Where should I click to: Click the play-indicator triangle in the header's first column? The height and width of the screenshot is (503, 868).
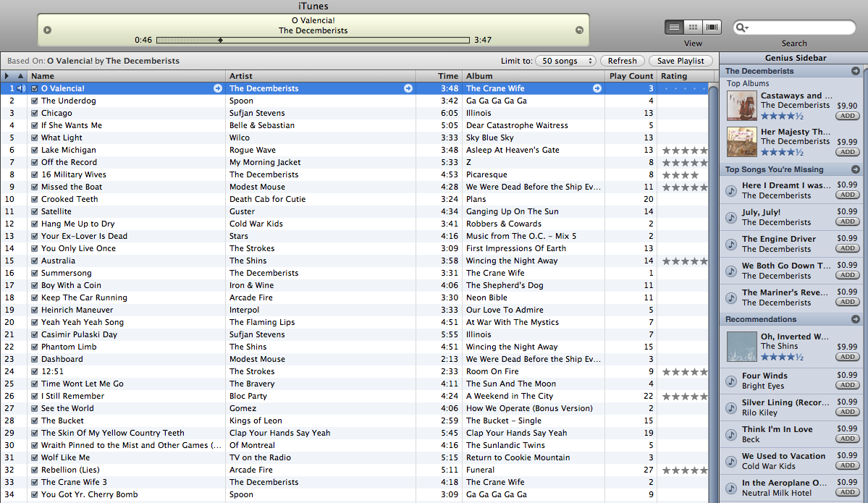coord(7,76)
